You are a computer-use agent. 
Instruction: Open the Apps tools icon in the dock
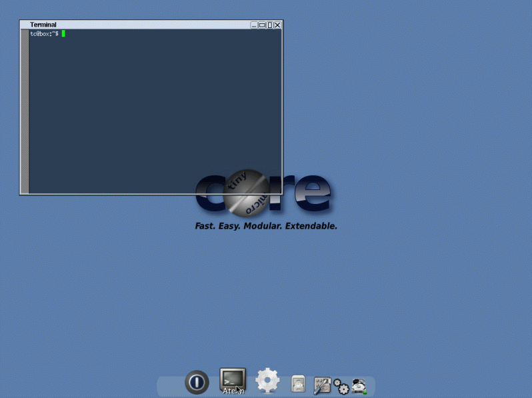323,385
